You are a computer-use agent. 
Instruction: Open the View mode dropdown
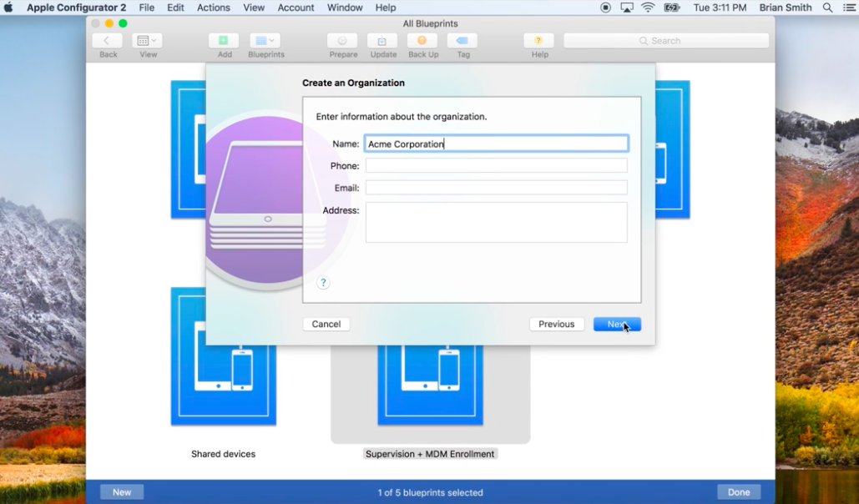pyautogui.click(x=147, y=41)
